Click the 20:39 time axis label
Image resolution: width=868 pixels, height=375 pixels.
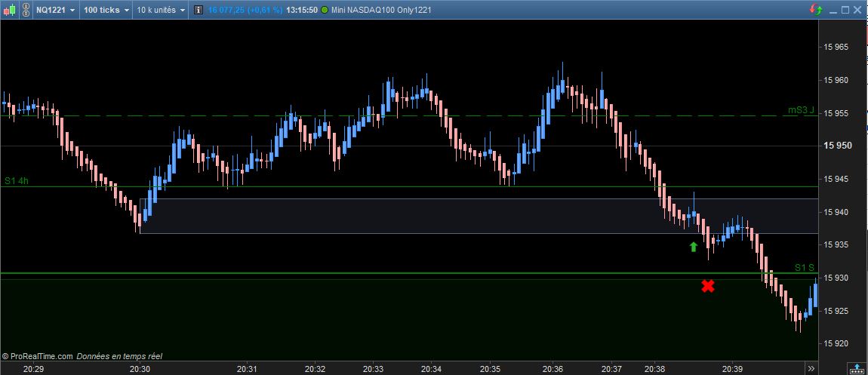click(x=732, y=368)
